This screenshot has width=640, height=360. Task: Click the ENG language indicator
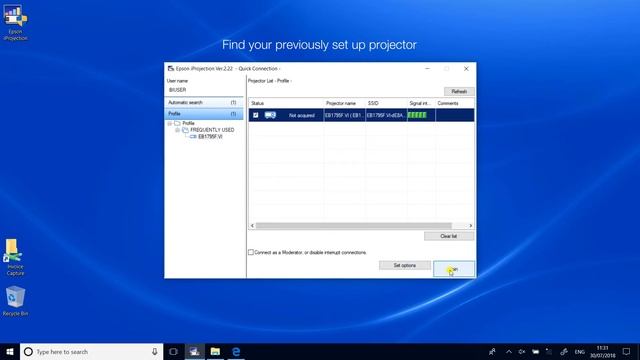(x=580, y=352)
